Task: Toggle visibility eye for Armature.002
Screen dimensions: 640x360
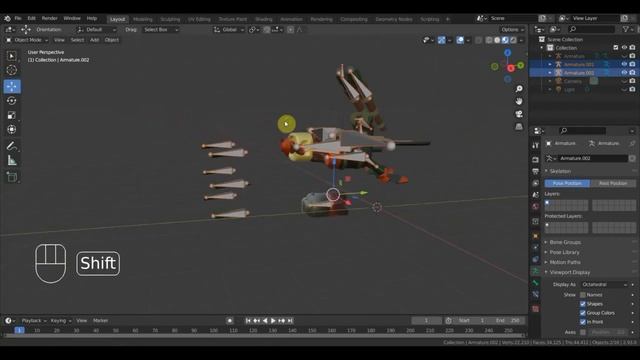Action: click(x=624, y=73)
